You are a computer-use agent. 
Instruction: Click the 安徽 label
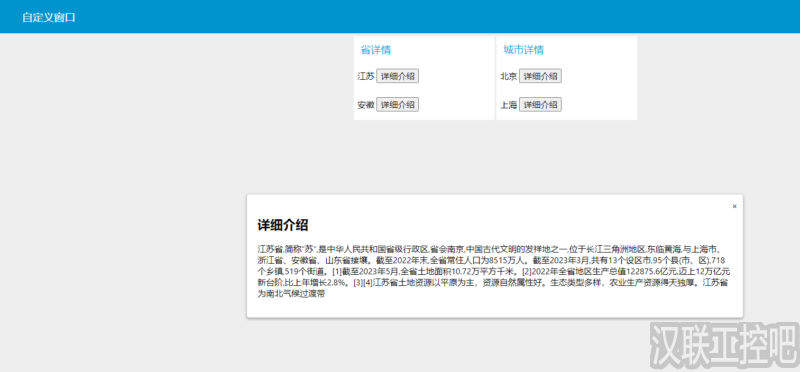click(366, 105)
